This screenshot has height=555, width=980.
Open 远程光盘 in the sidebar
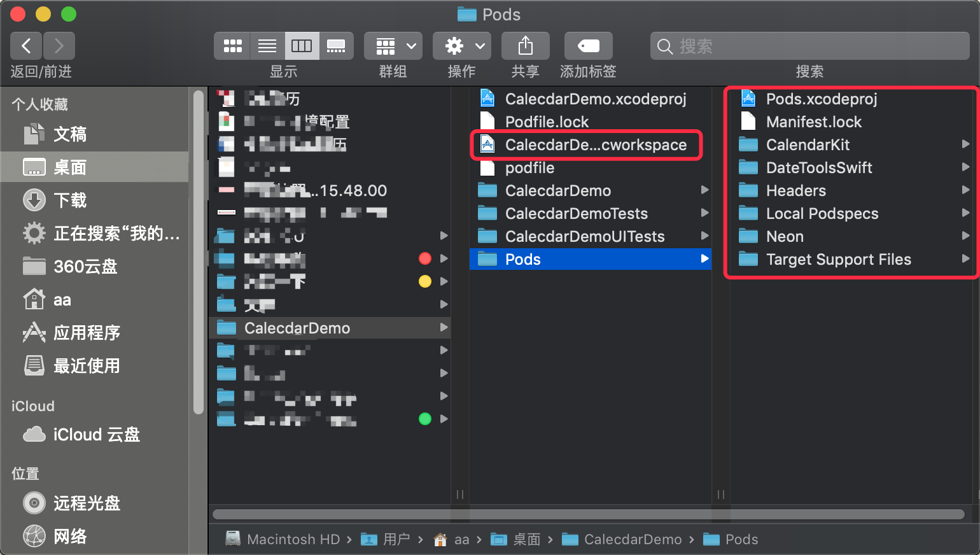coord(95,503)
